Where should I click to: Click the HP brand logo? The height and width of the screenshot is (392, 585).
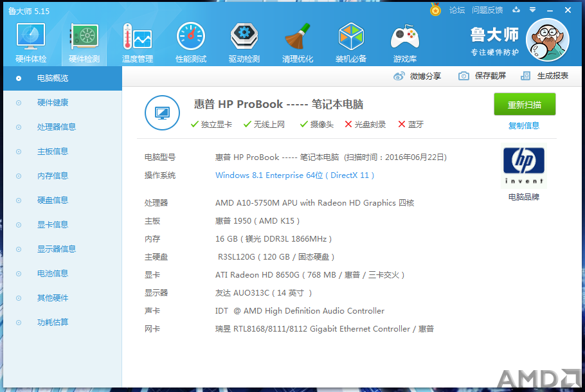coord(524,166)
